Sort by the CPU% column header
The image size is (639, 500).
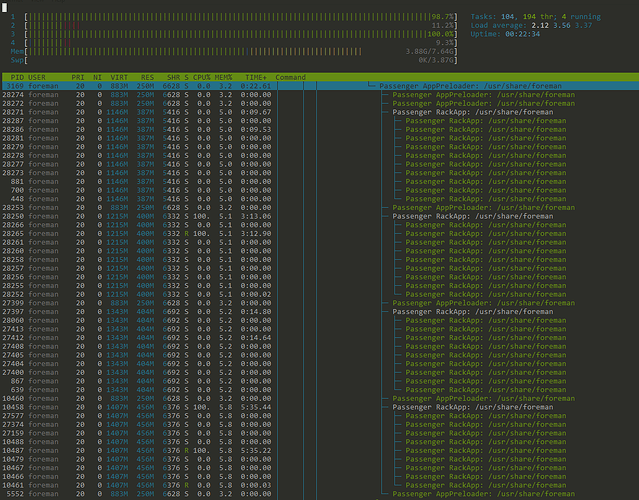tap(201, 77)
